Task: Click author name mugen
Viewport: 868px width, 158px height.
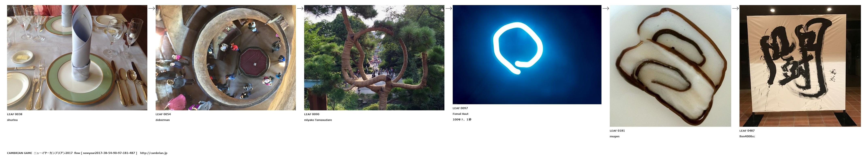Action: (614, 136)
